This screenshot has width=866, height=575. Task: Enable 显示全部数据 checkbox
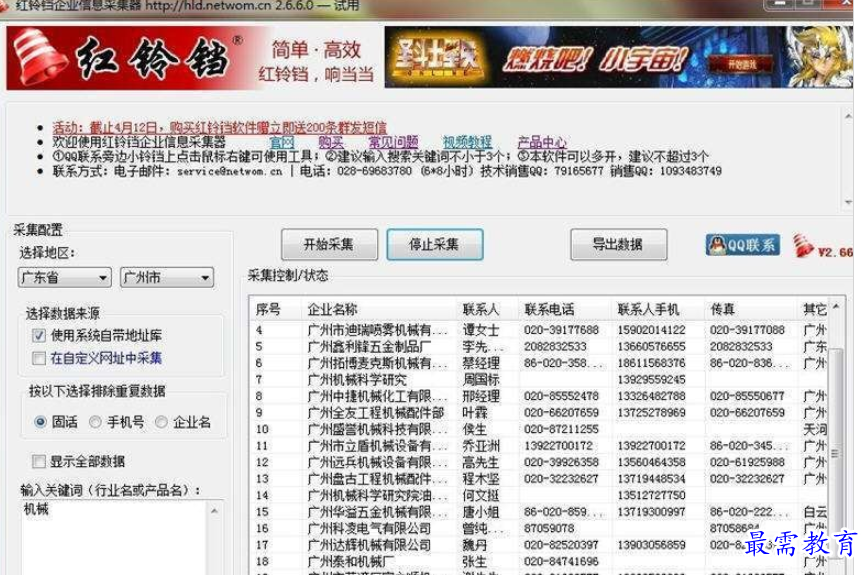[39, 461]
